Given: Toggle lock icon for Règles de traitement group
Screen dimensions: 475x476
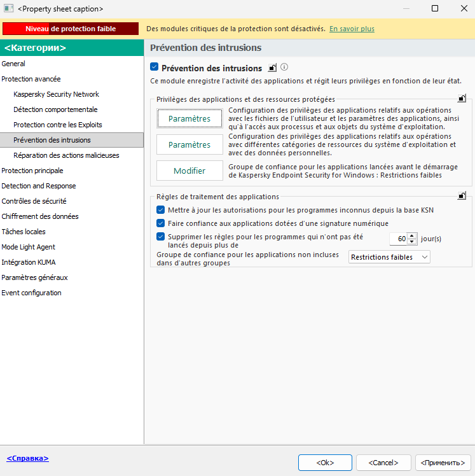Looking at the screenshot, I should click(462, 195).
